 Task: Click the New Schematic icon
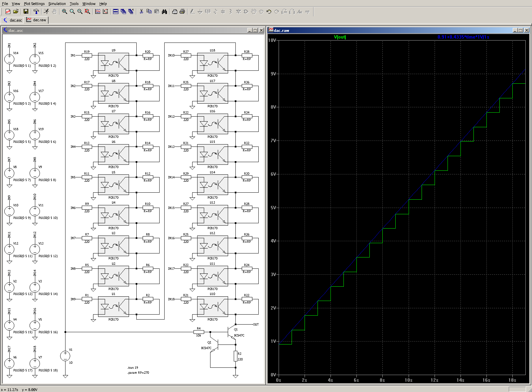pyautogui.click(x=8, y=12)
